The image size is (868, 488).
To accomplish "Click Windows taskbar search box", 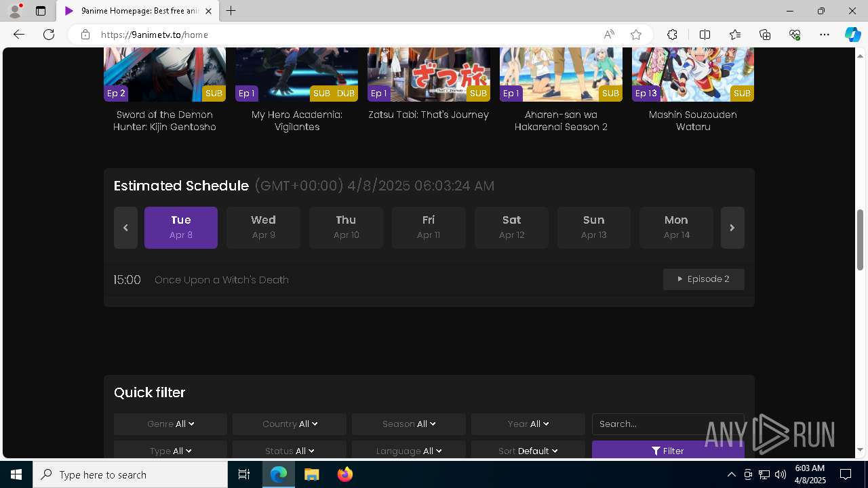I will (x=130, y=474).
